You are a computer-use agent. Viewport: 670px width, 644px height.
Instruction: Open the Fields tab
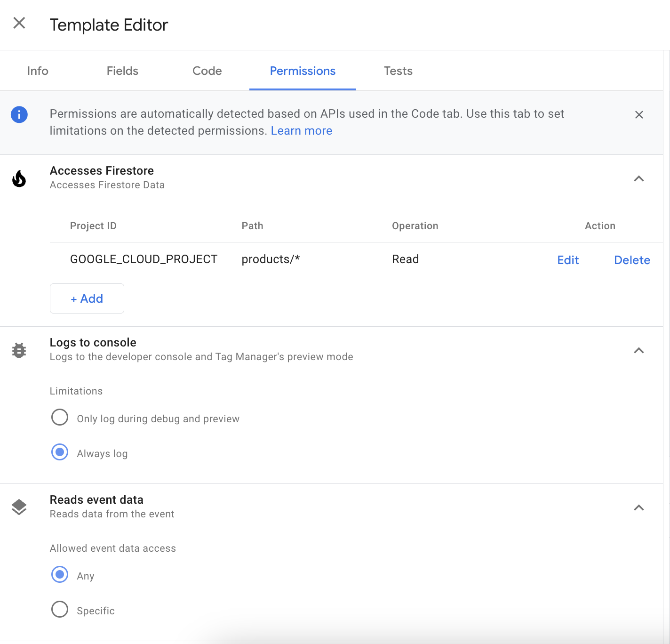[122, 71]
